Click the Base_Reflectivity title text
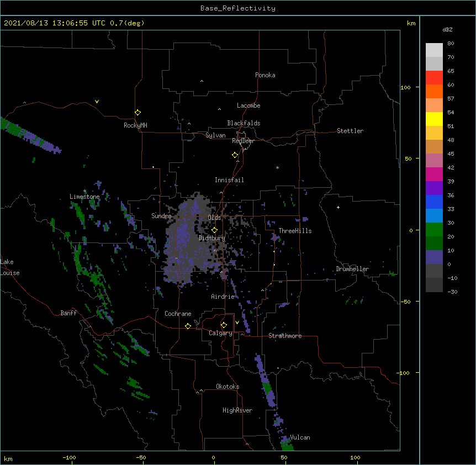476x465 pixels. pos(238,8)
